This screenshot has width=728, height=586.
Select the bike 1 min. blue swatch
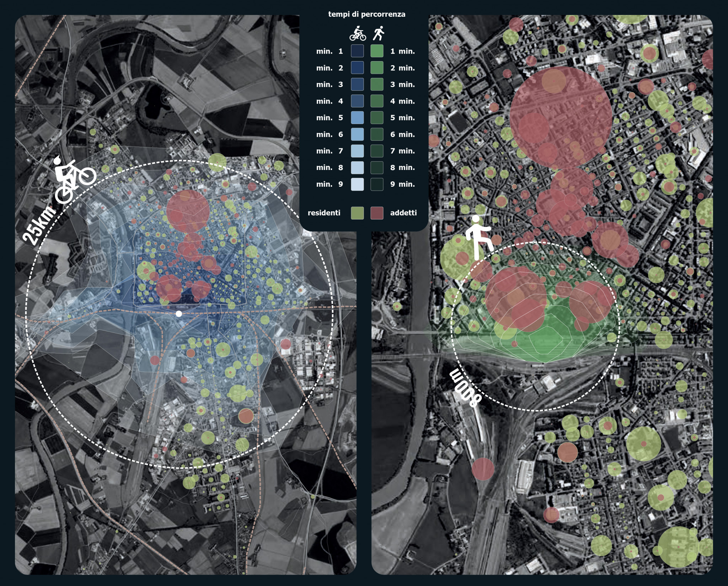(357, 51)
